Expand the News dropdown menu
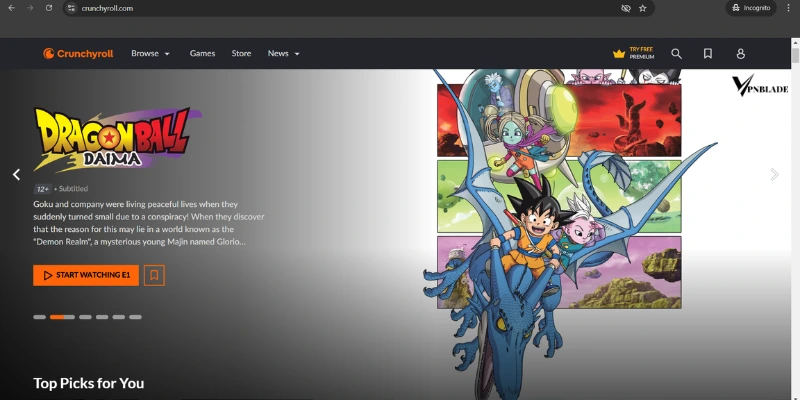The image size is (800, 400). [284, 54]
